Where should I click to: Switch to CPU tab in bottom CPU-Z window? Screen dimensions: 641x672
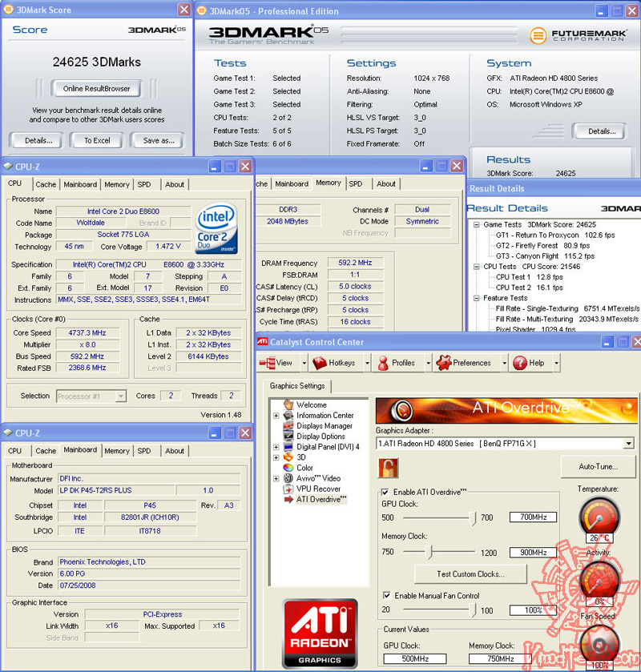15,451
